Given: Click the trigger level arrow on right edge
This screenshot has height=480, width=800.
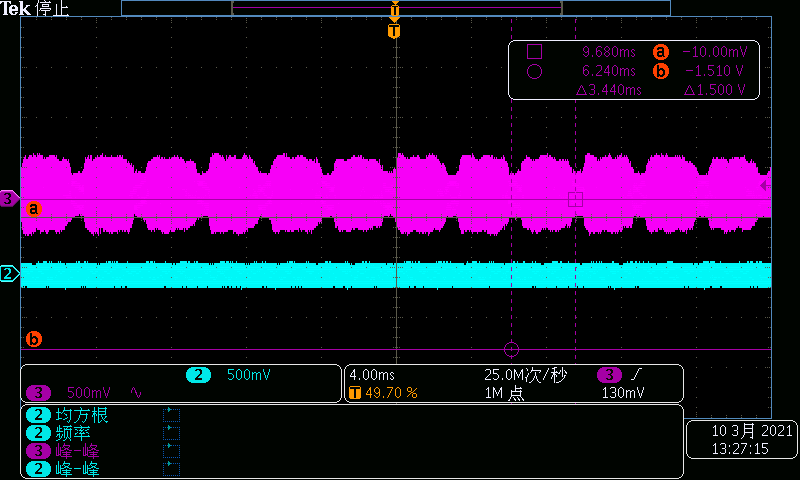Looking at the screenshot, I should pos(765,186).
